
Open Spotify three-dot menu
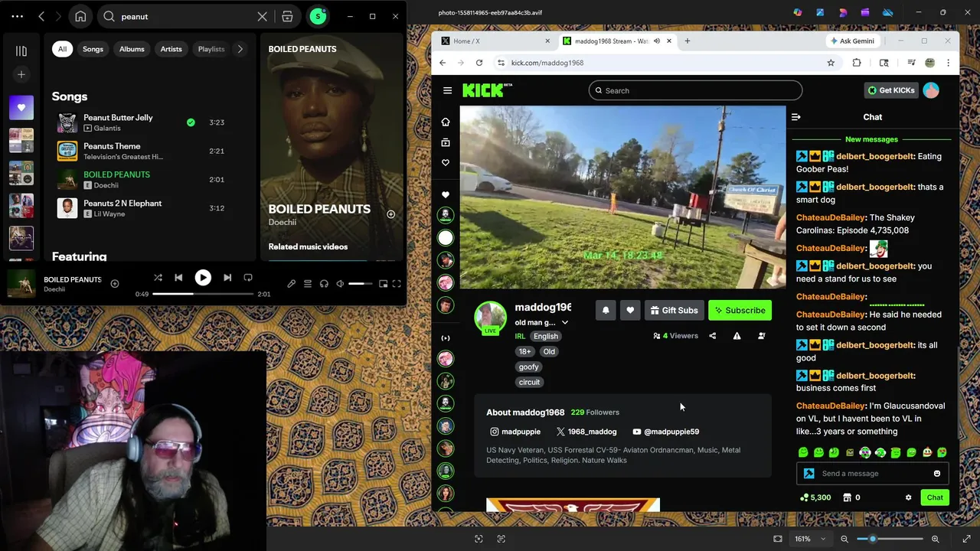click(x=17, y=16)
